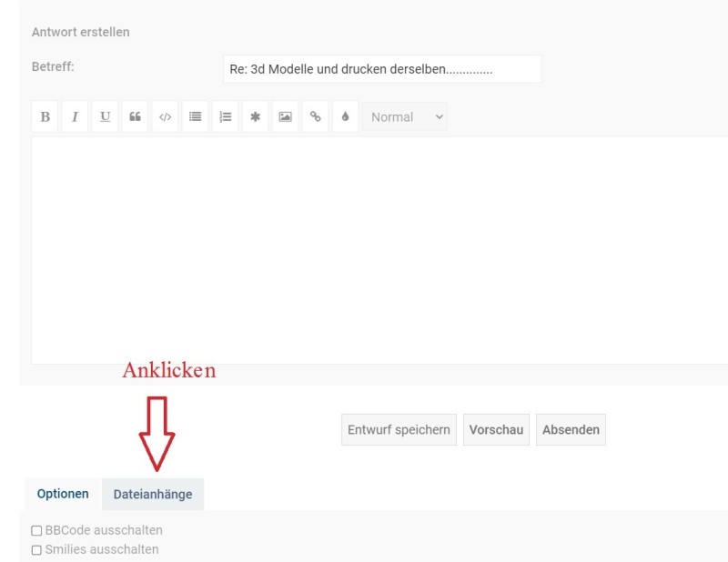This screenshot has height=562, width=728.
Task: Insert a quote block
Action: coord(135,116)
